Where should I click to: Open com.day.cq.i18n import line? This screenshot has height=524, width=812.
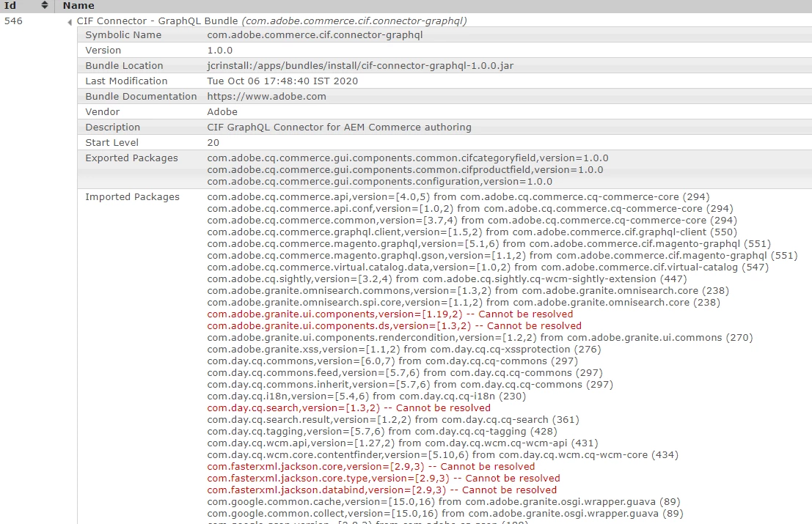(367, 396)
